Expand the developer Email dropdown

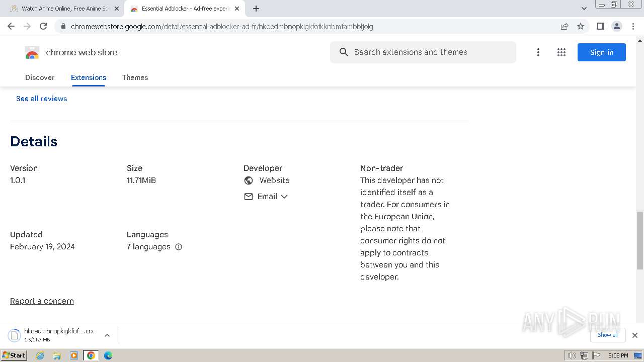[284, 197]
